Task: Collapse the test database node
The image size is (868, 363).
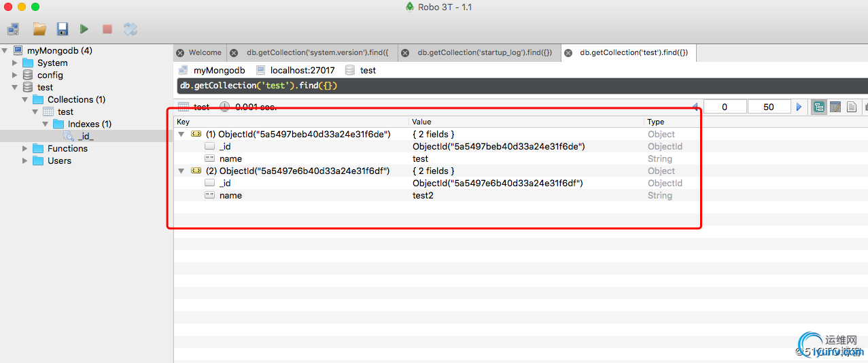Action: tap(15, 87)
